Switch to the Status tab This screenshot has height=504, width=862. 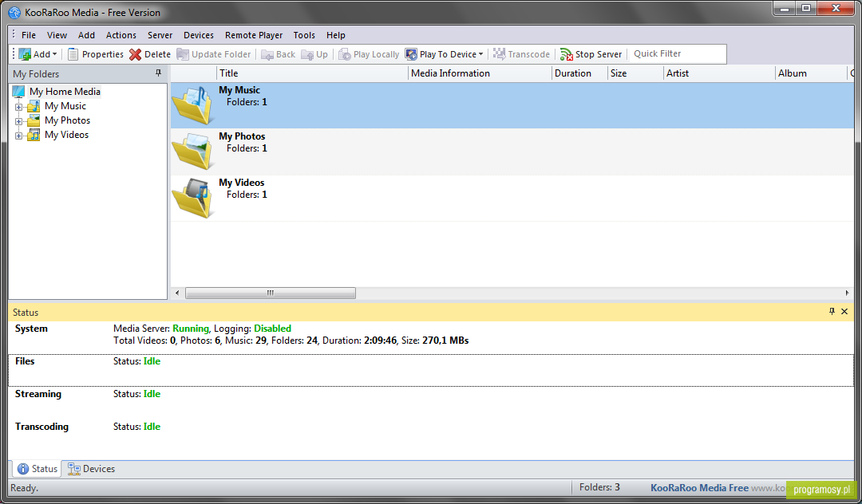coord(38,469)
